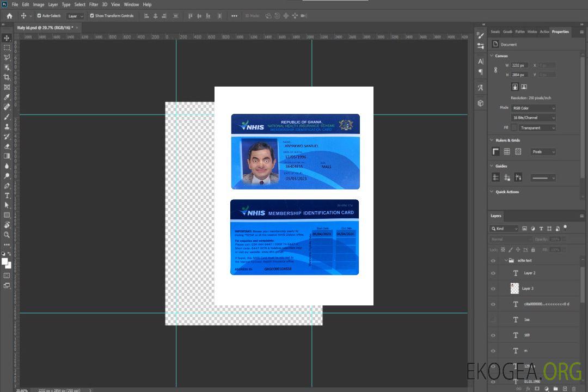
Task: Switch to the Swatches panel tab
Action: [495, 32]
